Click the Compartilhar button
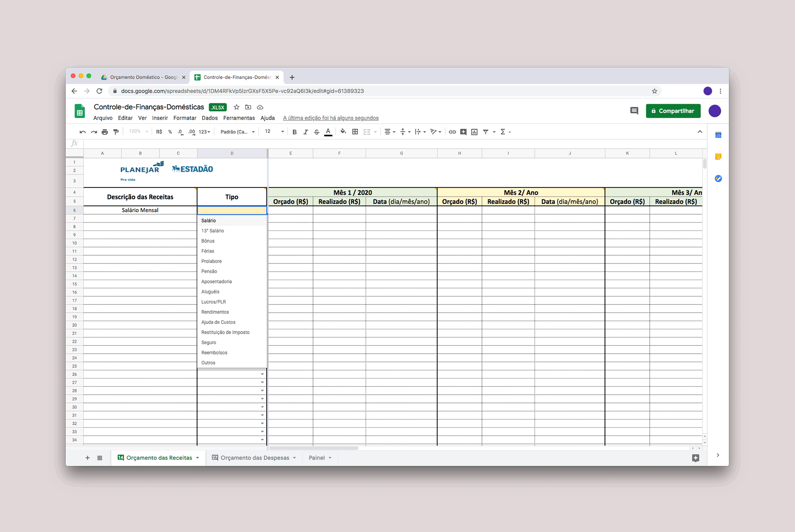 (673, 111)
